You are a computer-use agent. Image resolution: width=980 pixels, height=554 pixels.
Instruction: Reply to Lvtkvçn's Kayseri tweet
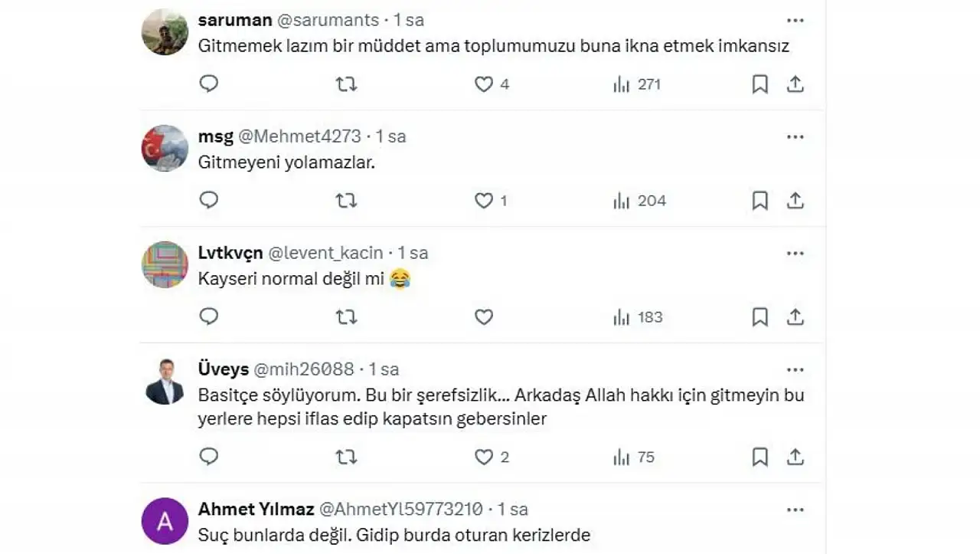pos(209,316)
